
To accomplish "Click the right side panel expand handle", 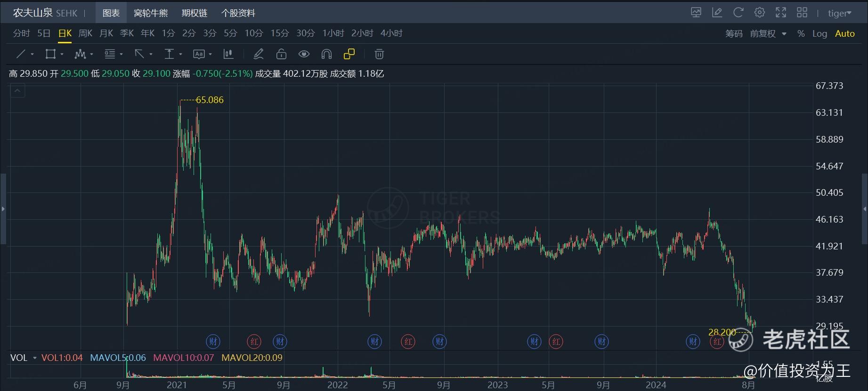I will pyautogui.click(x=865, y=208).
